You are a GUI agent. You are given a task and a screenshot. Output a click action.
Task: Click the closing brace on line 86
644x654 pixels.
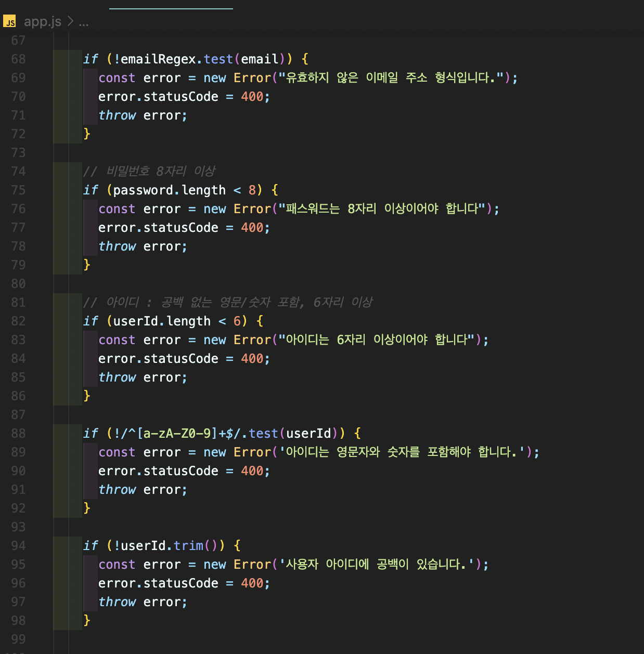pos(87,396)
